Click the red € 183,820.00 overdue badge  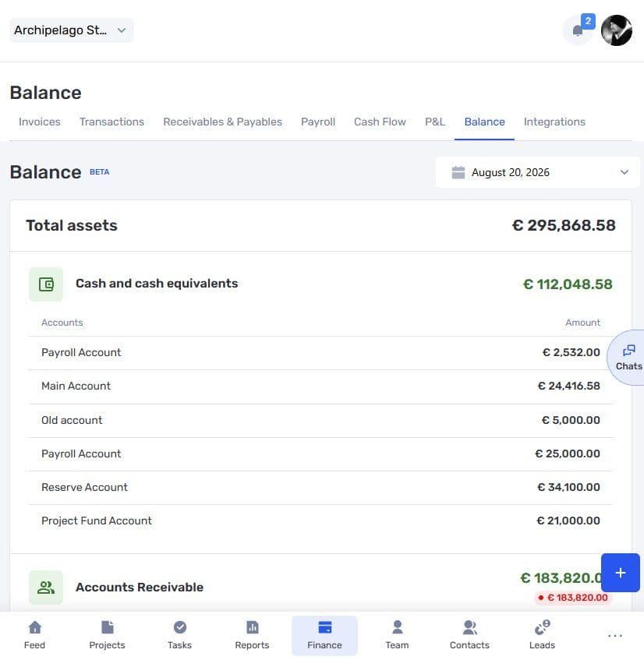[572, 598]
